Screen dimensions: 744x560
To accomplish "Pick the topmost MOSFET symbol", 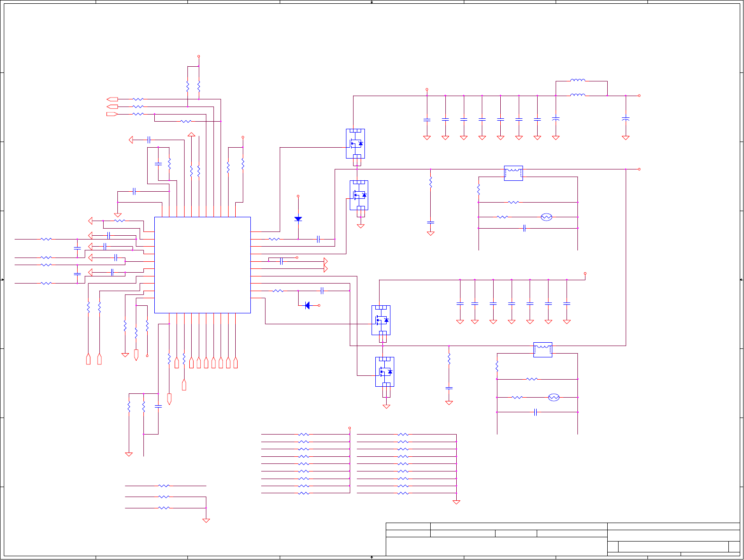I will pos(355,144).
